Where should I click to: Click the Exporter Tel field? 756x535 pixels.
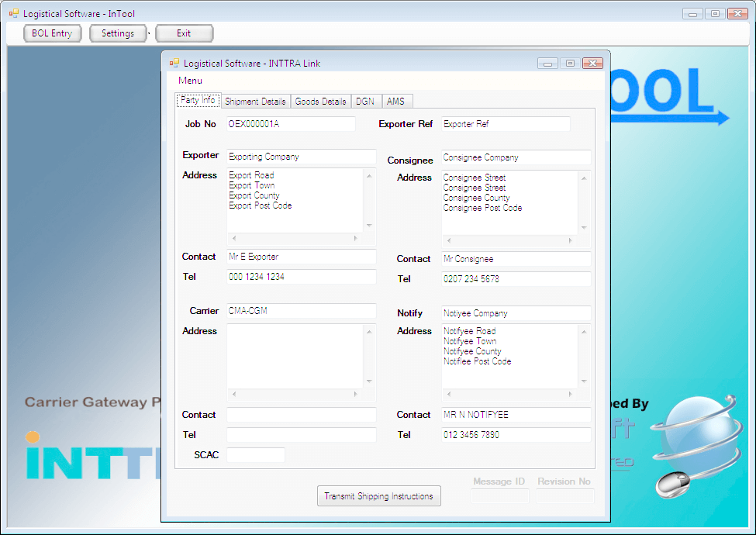click(302, 277)
